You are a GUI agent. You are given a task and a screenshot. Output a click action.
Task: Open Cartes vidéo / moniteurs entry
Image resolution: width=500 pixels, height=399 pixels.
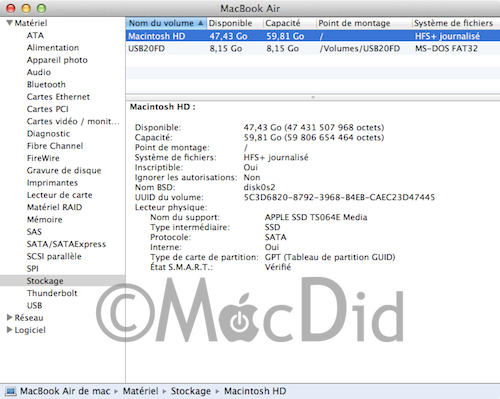pos(73,121)
